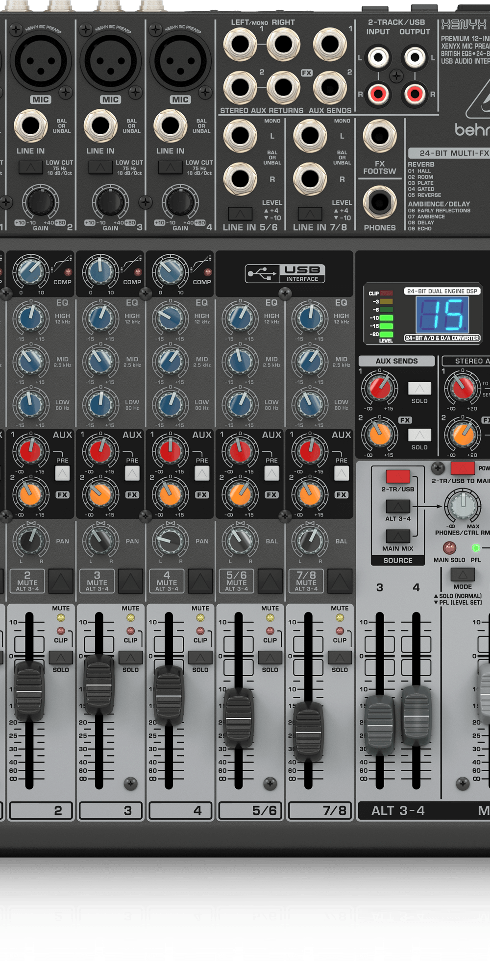Click the USB interface logo
Image resolution: width=490 pixels, height=980 pixels.
(285, 273)
